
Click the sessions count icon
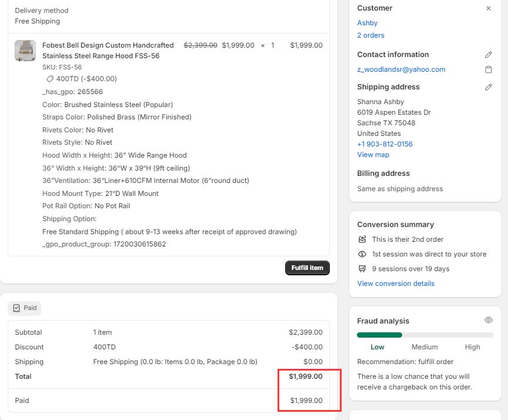pos(362,269)
